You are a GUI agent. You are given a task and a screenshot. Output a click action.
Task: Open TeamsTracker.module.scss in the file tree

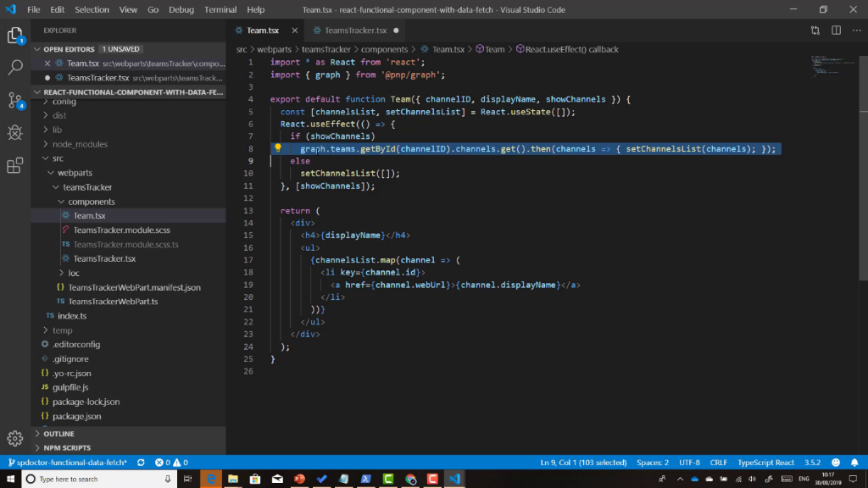pos(122,230)
